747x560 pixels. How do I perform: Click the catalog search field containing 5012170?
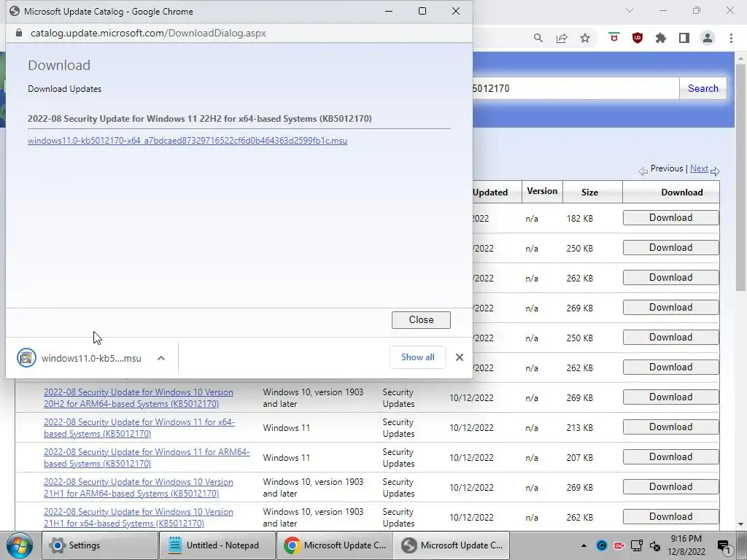(576, 88)
